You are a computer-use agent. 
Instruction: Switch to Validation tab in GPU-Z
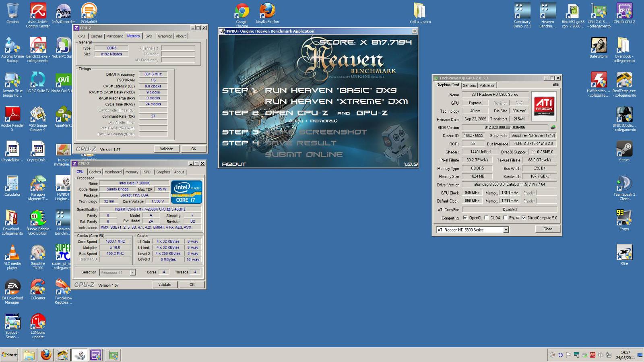tap(487, 85)
